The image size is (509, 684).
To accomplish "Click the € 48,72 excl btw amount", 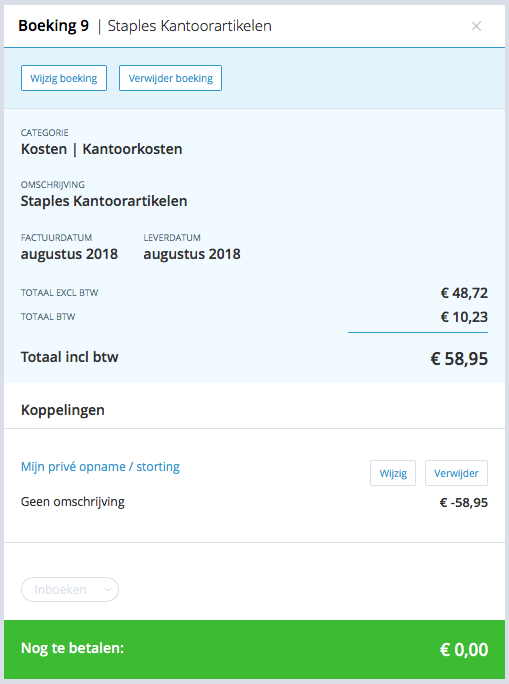I will pyautogui.click(x=464, y=293).
